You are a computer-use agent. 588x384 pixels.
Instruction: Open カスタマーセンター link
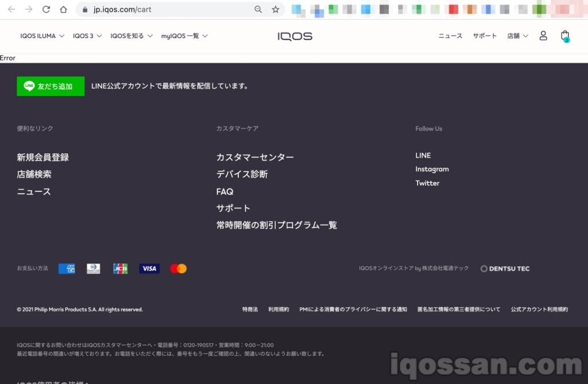coord(255,158)
